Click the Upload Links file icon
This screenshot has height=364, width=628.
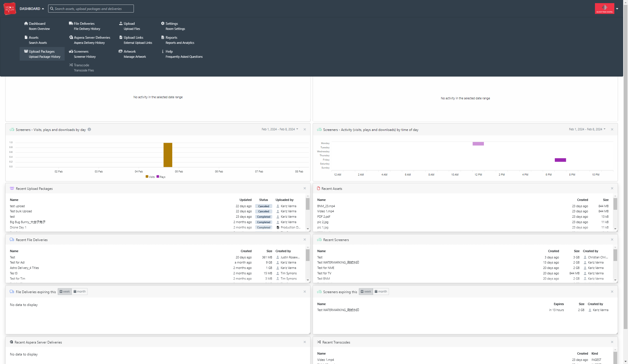tap(121, 37)
